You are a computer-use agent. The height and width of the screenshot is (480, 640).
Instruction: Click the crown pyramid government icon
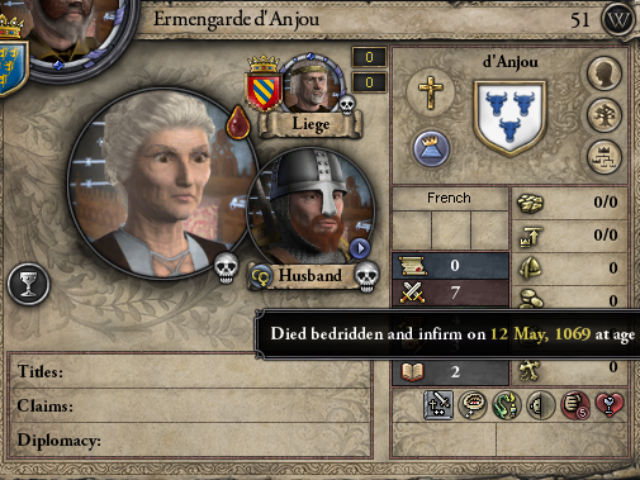tap(431, 149)
